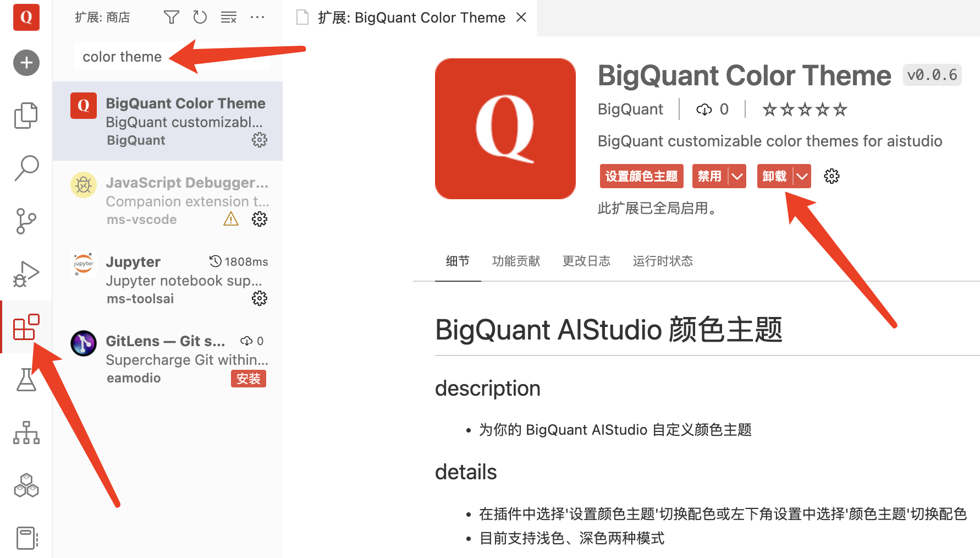The image size is (980, 558).
Task: Switch to the 运行时状态 tab
Action: [663, 261]
